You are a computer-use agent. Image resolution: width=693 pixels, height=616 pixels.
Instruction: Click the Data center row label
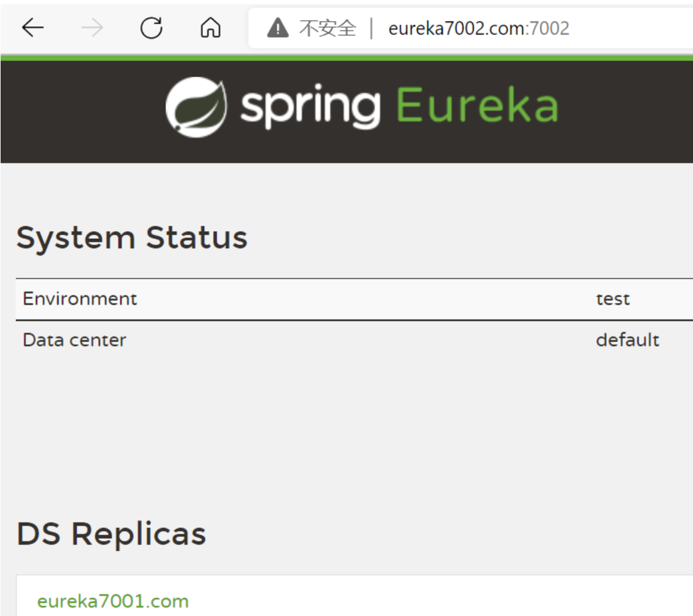[x=74, y=340]
